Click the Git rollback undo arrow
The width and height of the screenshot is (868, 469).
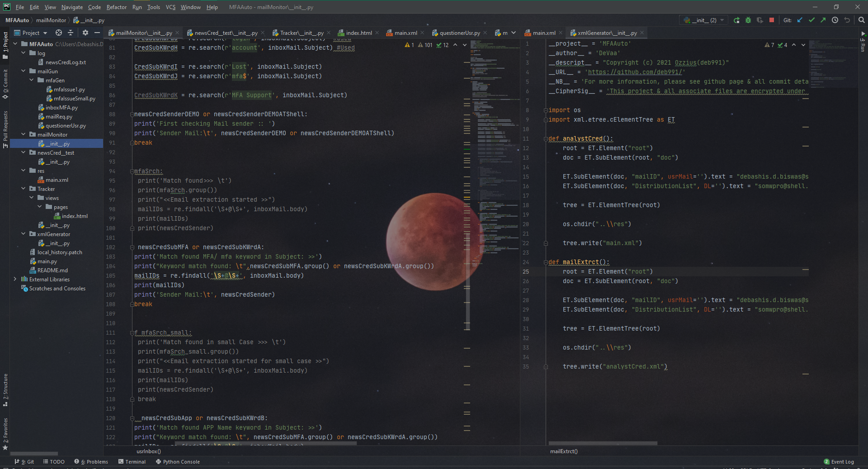tap(847, 20)
